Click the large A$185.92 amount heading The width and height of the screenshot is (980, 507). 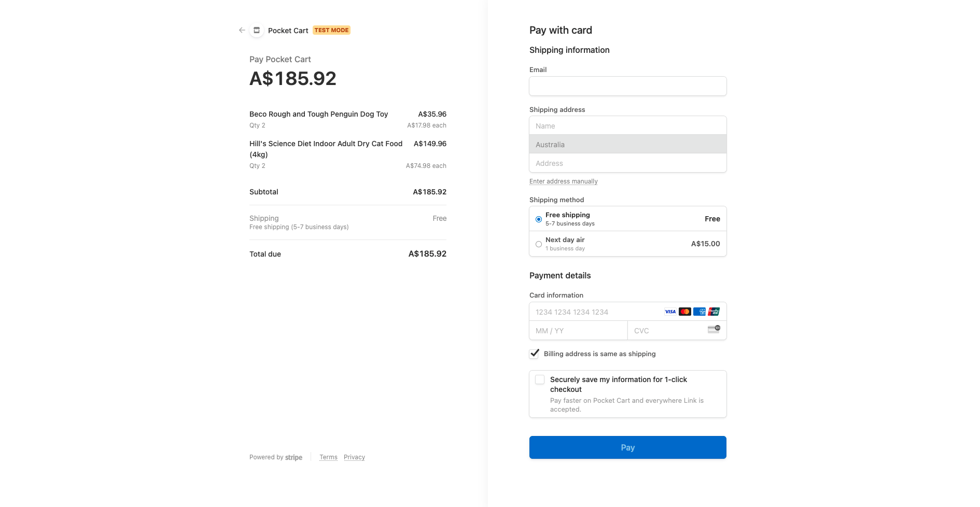pos(293,79)
